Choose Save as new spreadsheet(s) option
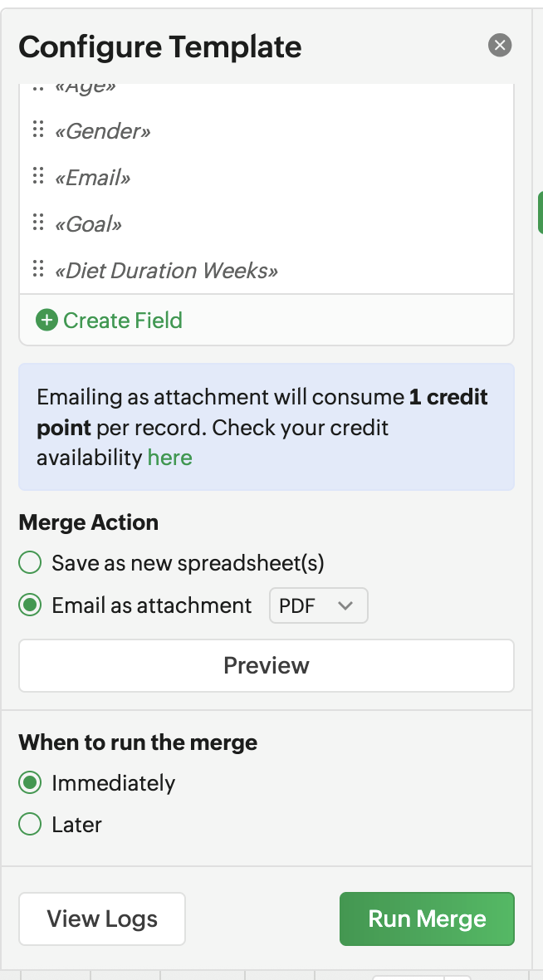The width and height of the screenshot is (543, 980). (x=30, y=562)
